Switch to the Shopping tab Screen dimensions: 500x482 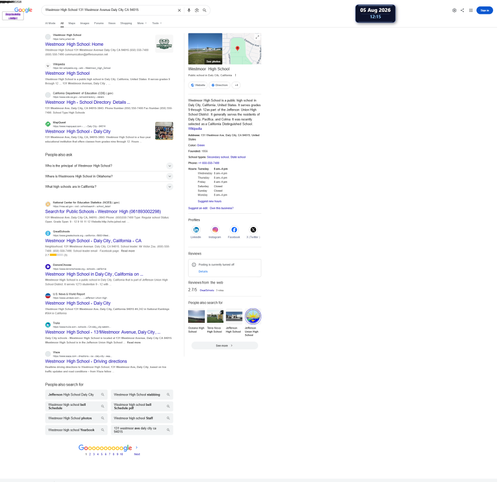pos(126,23)
